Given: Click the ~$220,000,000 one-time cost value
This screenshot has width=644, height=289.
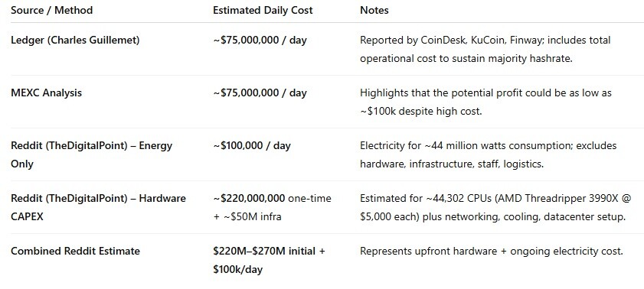Looking at the screenshot, I should click(x=273, y=199).
